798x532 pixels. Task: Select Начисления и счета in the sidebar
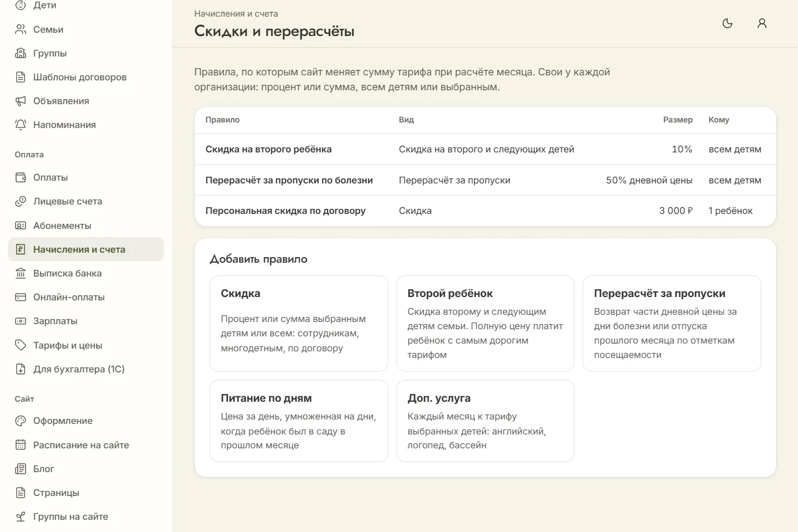pyautogui.click(x=86, y=249)
